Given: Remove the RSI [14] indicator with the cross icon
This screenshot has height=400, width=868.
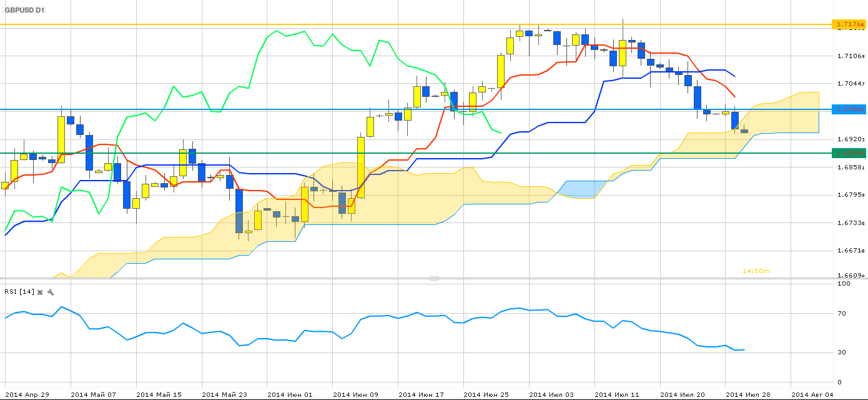Looking at the screenshot, I should coord(40,292).
